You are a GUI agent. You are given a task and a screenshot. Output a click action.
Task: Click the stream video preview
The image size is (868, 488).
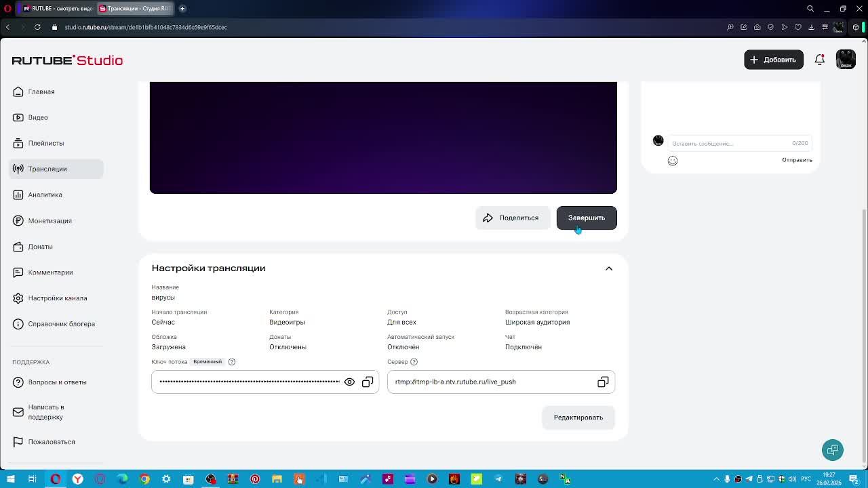(x=383, y=138)
